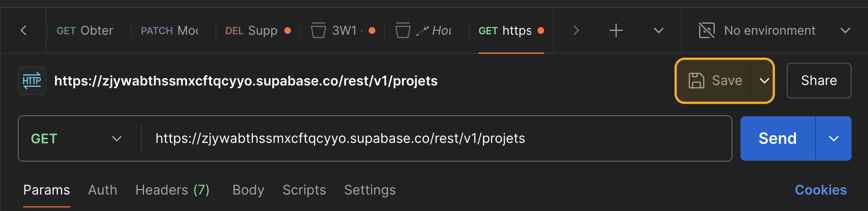Open the Hou collection tab with the wand icon

426,30
